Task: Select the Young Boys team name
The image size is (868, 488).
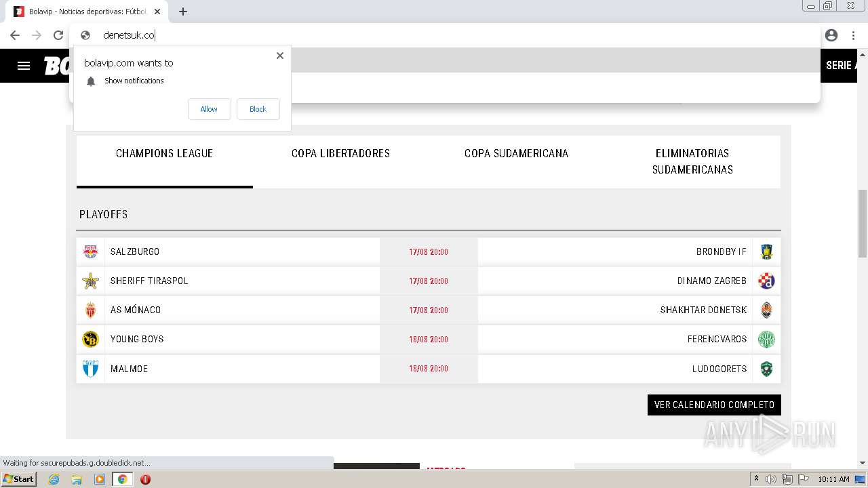Action: coord(137,339)
